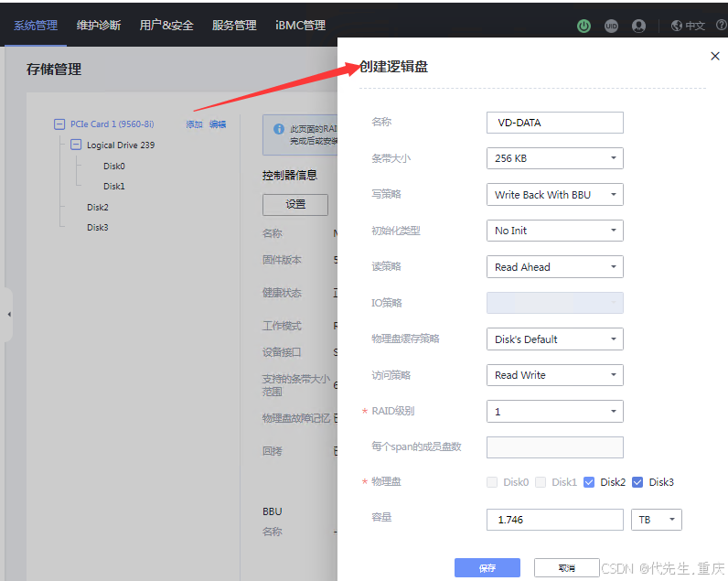Open the 读策略 Read Ahead dropdown
The image size is (728, 581).
pyautogui.click(x=555, y=266)
